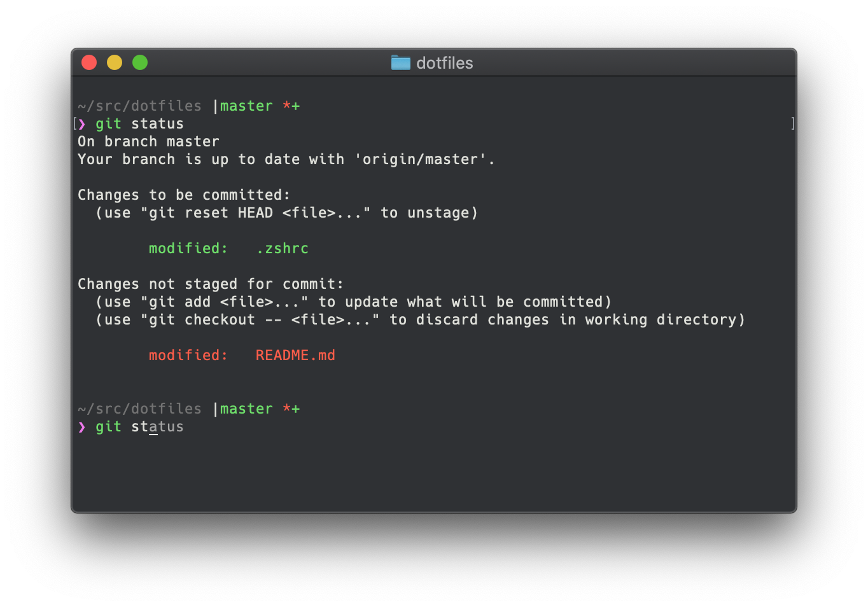Select the red README.md filename
This screenshot has width=868, height=607.
click(295, 355)
